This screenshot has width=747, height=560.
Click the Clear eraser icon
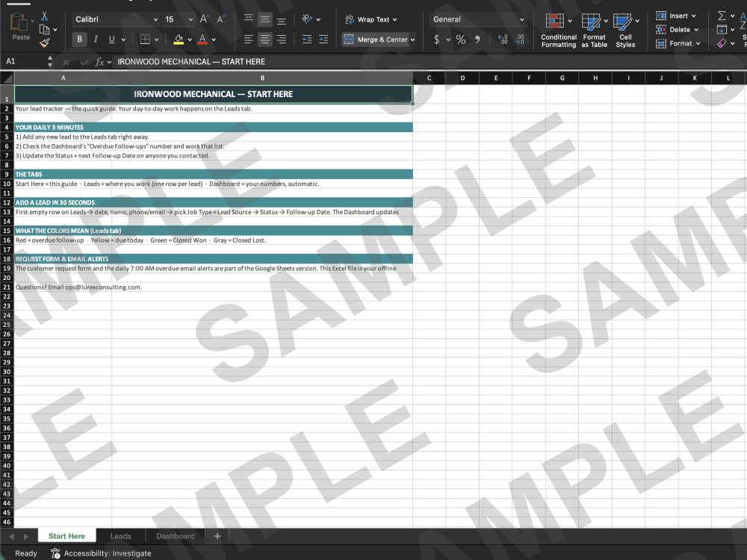click(722, 43)
